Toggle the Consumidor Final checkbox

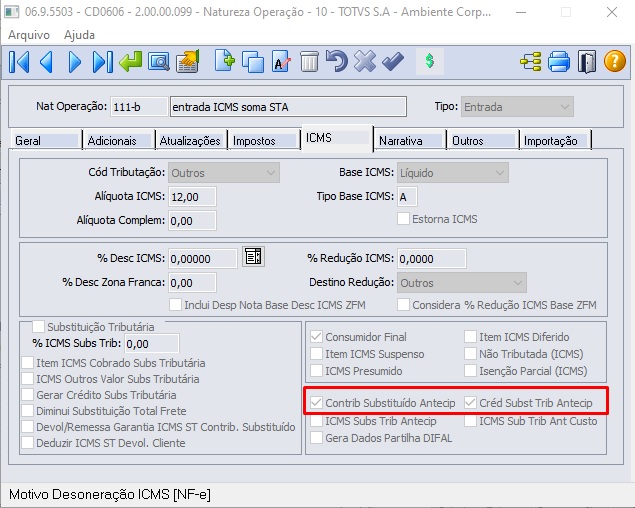[316, 337]
